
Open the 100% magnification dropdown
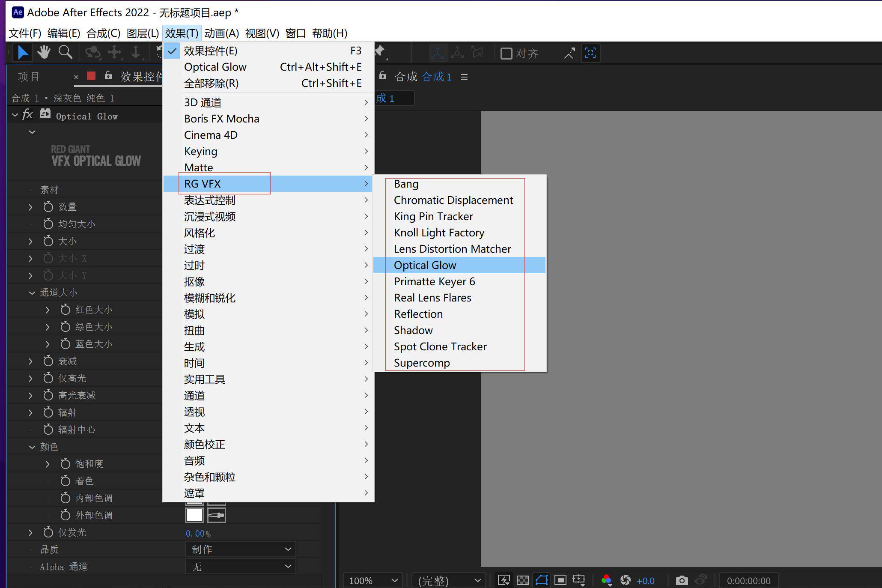[372, 580]
